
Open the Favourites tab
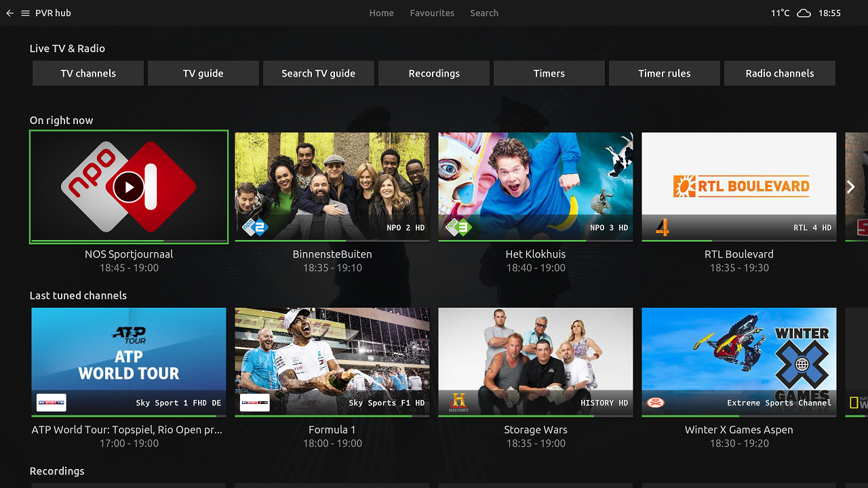(x=432, y=13)
